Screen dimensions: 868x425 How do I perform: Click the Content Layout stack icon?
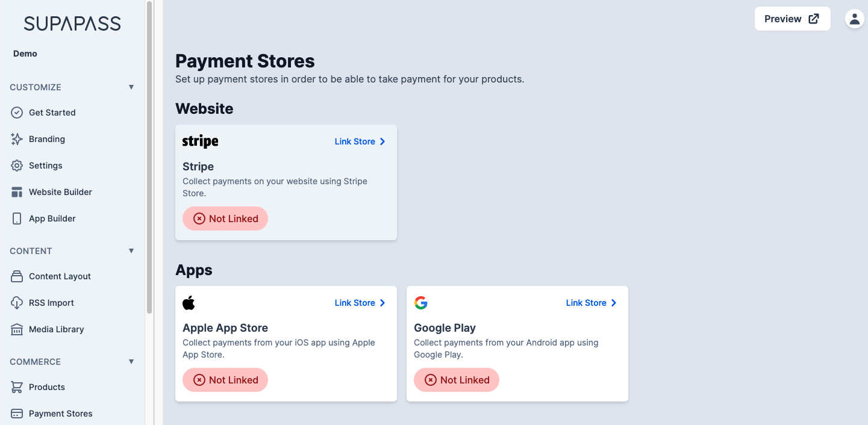[17, 276]
